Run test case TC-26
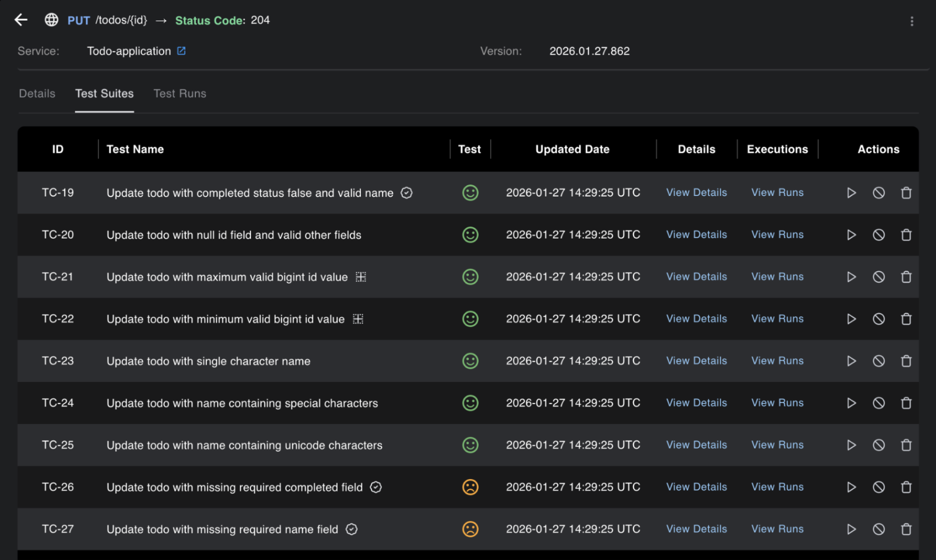 [851, 487]
